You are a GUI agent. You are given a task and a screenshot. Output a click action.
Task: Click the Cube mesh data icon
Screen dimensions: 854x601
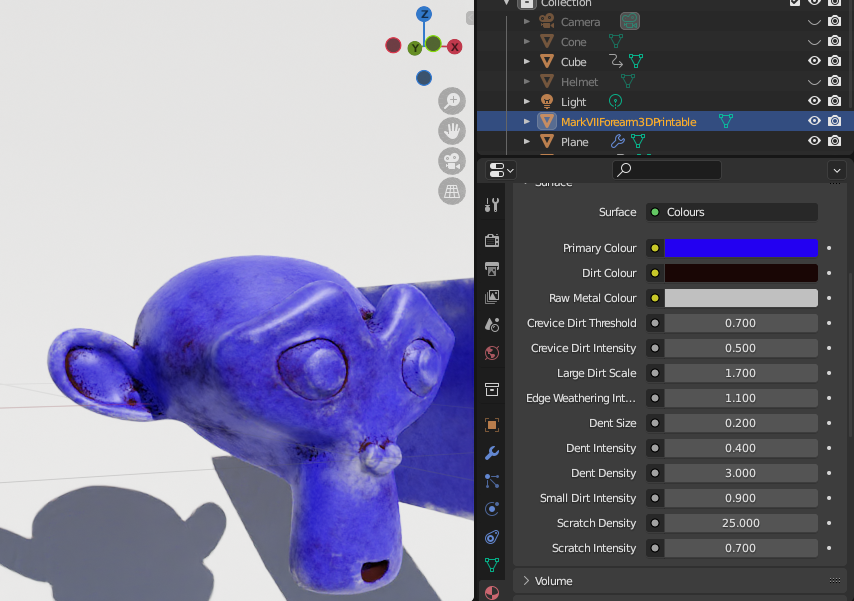pos(636,61)
